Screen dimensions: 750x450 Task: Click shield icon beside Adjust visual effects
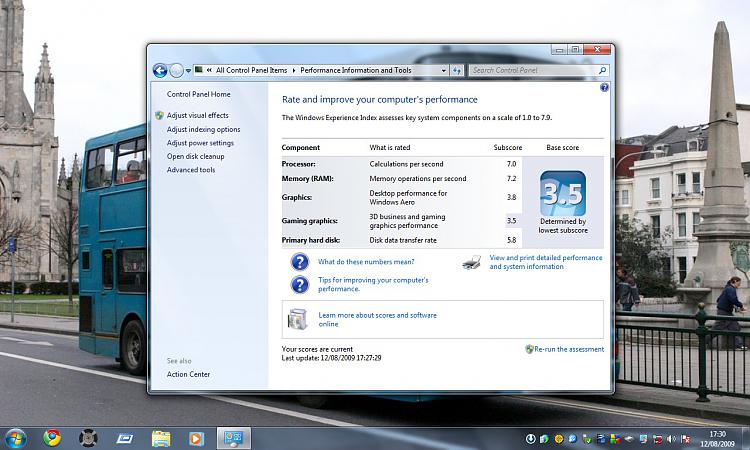(x=159, y=115)
